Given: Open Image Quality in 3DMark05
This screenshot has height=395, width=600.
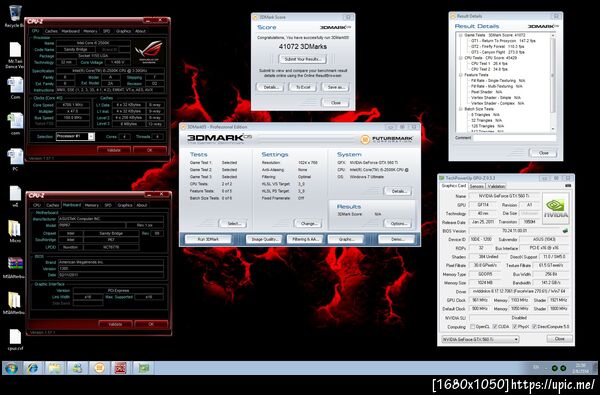Looking at the screenshot, I should tap(264, 239).
